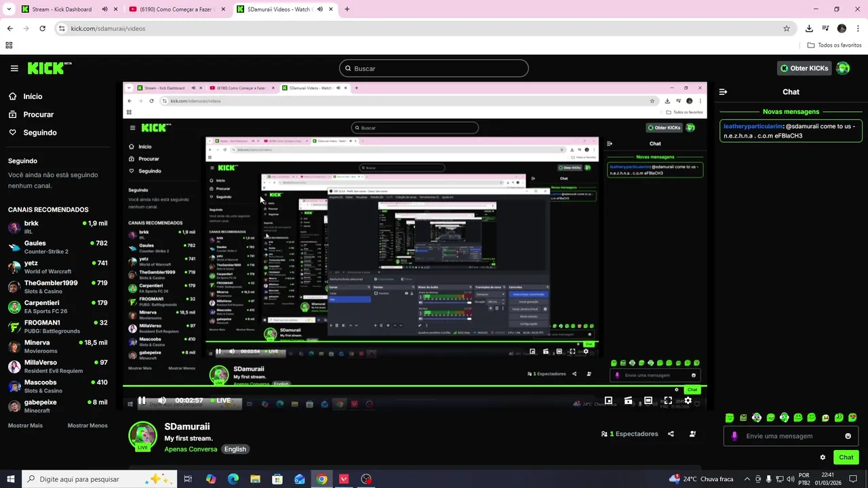Insert the first green emote

tap(730, 418)
